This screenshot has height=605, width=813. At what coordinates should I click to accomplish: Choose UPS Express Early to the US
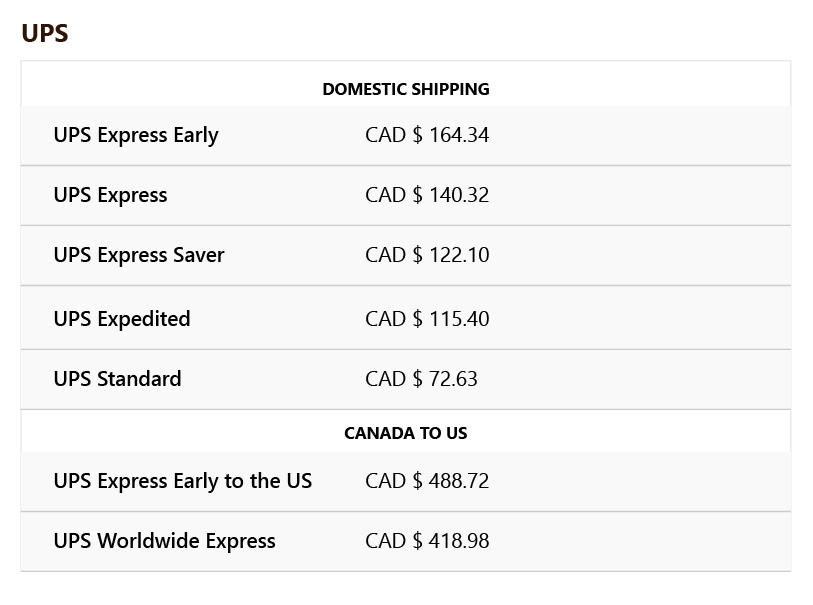(x=183, y=482)
